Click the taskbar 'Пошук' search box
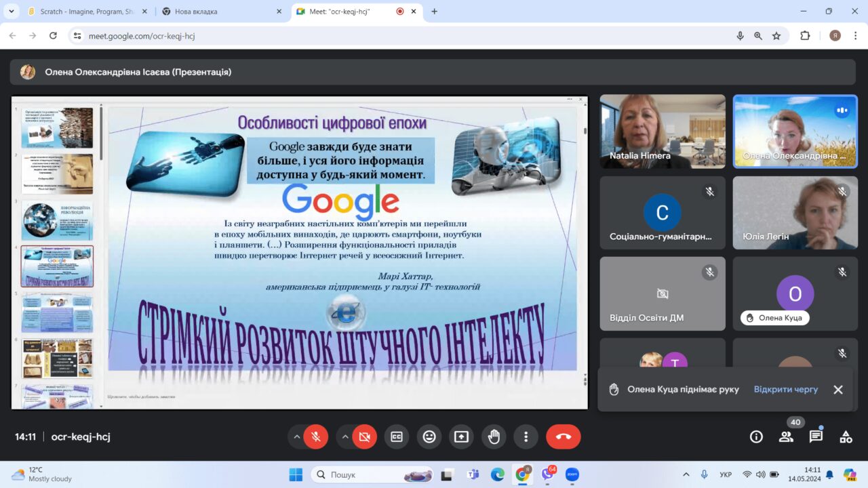 (x=373, y=474)
